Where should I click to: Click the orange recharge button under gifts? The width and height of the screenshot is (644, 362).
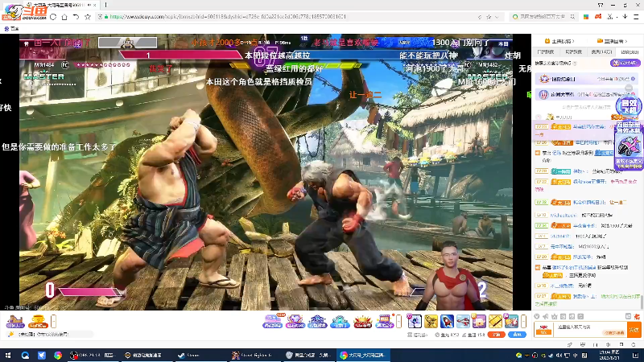pos(496,335)
